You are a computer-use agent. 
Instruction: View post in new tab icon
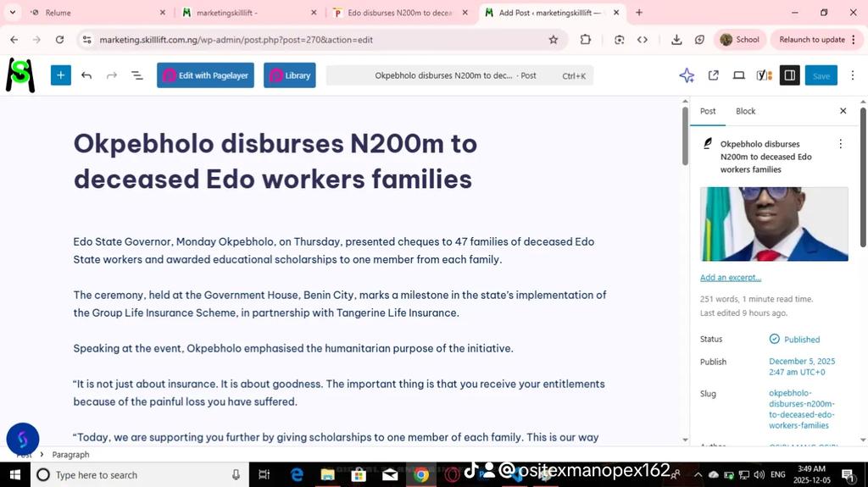click(x=714, y=75)
